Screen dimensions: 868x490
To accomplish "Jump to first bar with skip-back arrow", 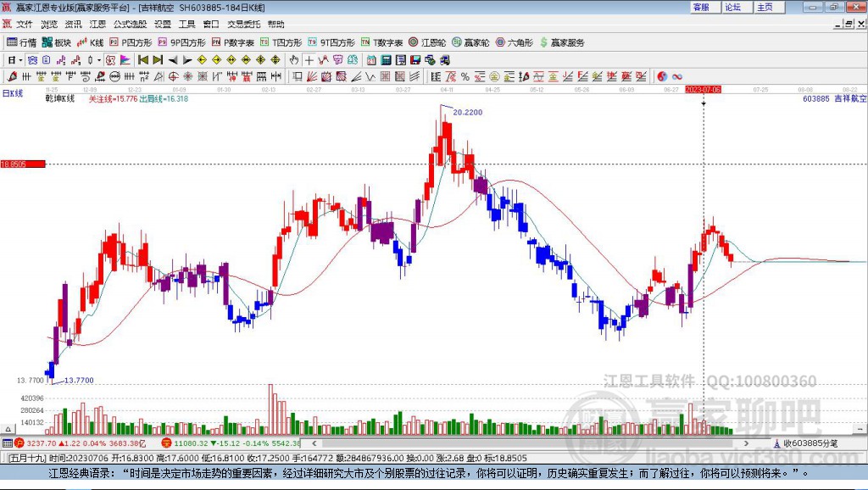I will (x=143, y=60).
